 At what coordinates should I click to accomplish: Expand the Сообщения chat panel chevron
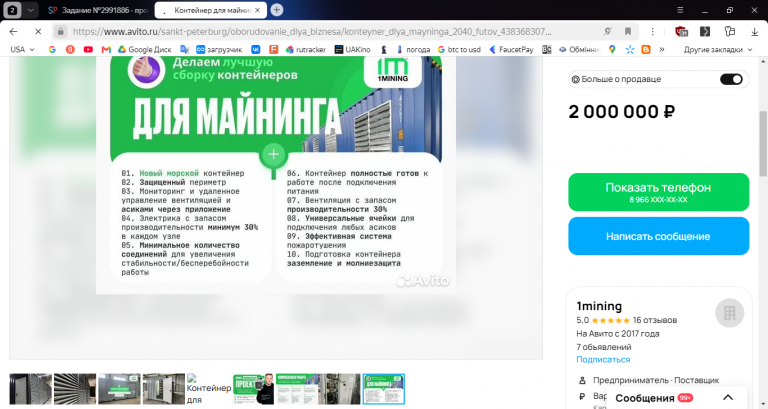[x=728, y=398]
